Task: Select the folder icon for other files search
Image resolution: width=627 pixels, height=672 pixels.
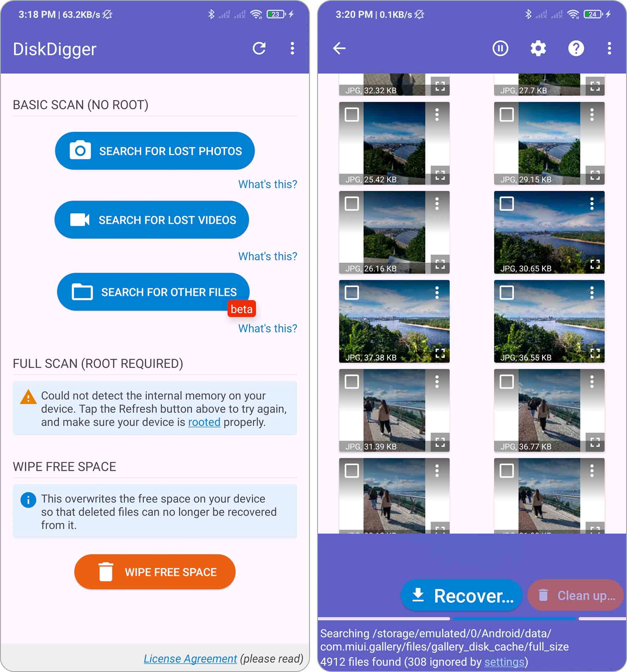Action: pyautogui.click(x=83, y=292)
